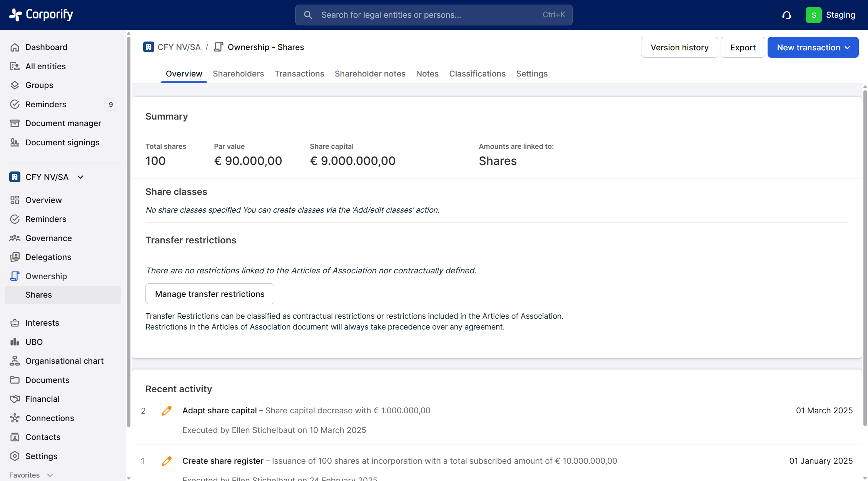Click Manage transfer restrictions button
Screen dimensions: 868x481
[x=210, y=294]
